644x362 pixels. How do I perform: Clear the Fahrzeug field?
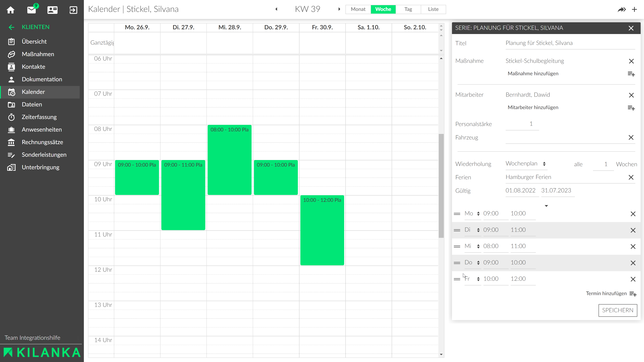(x=631, y=137)
